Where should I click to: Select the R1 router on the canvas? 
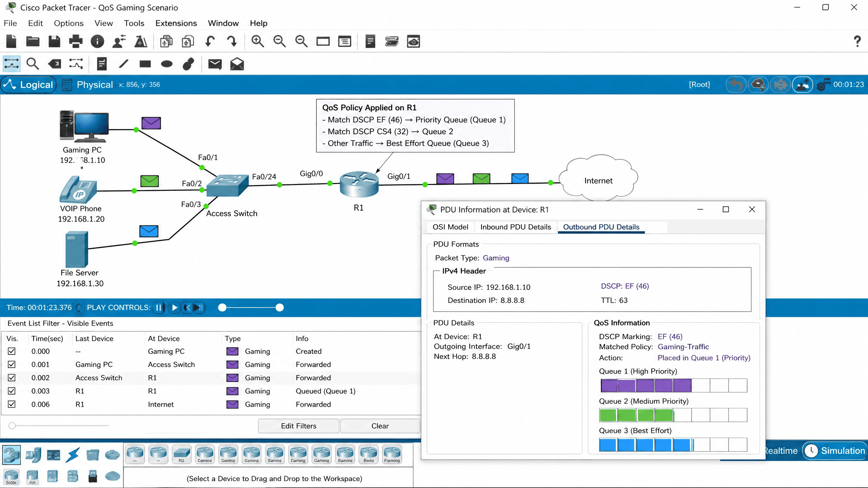click(x=359, y=184)
